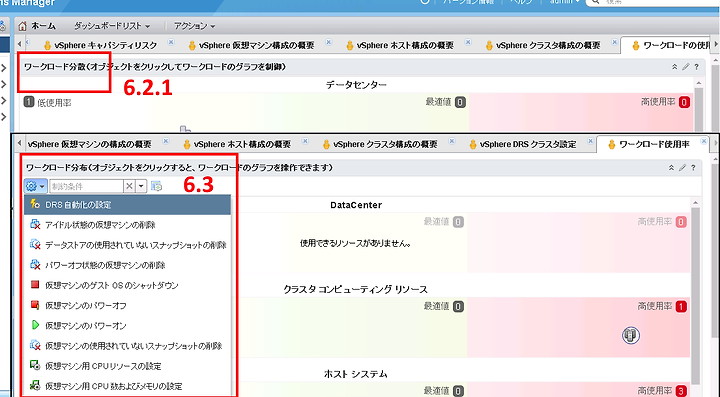
Task: Expand the 制約条件 filter dropdown arrow
Action: (x=141, y=186)
